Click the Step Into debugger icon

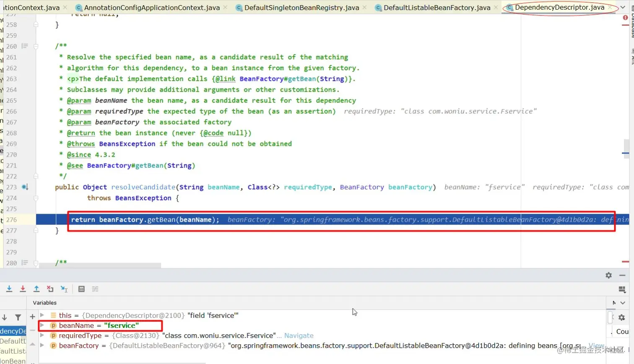(9, 289)
